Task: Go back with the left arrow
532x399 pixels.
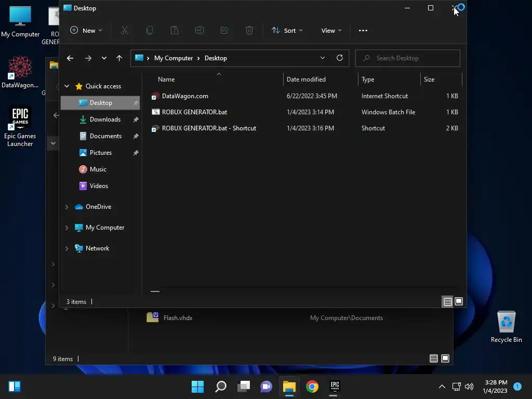Action: [70, 58]
